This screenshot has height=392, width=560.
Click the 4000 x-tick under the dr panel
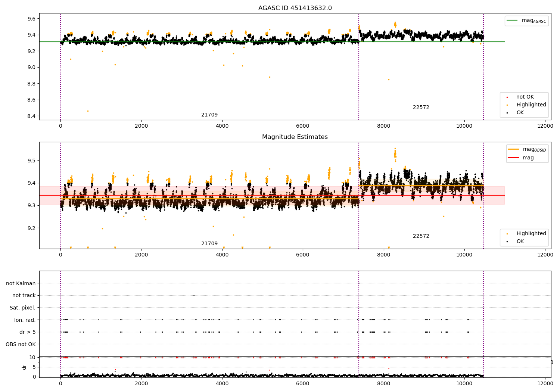tap(222, 383)
